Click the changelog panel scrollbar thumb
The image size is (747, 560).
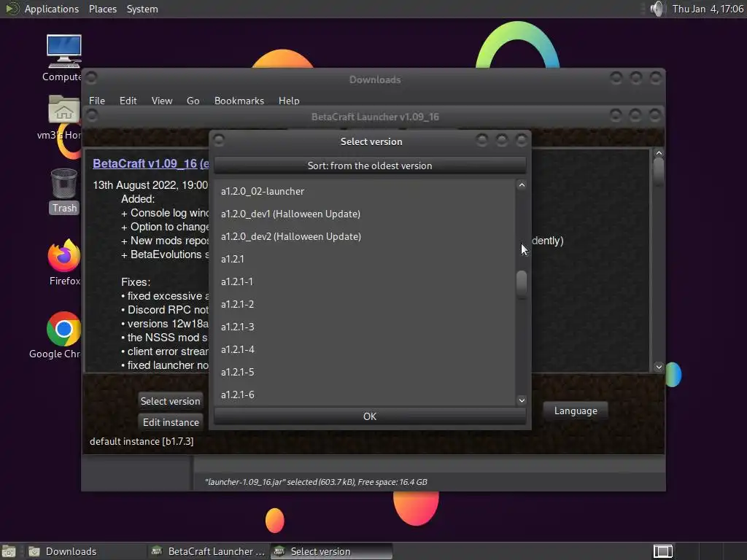pos(659,171)
